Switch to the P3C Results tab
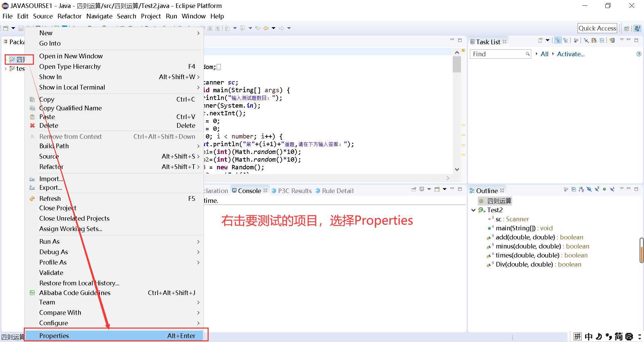This screenshot has width=644, height=342. 291,190
